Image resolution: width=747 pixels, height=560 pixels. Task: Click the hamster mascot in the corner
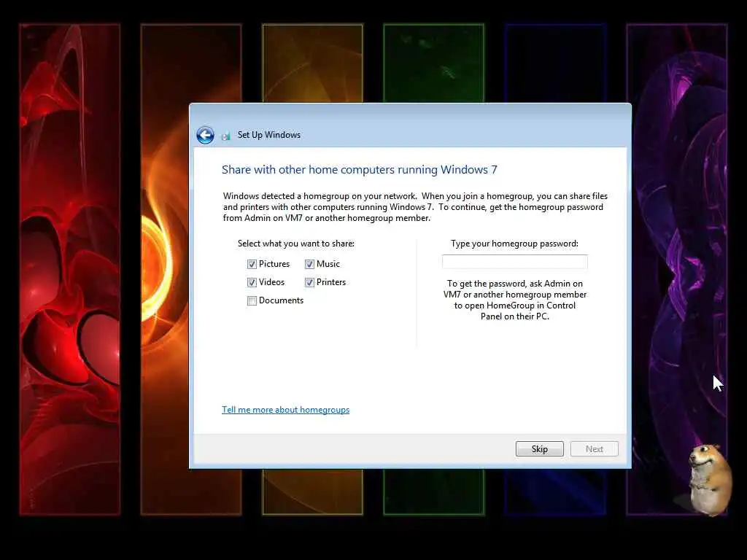pos(709,480)
